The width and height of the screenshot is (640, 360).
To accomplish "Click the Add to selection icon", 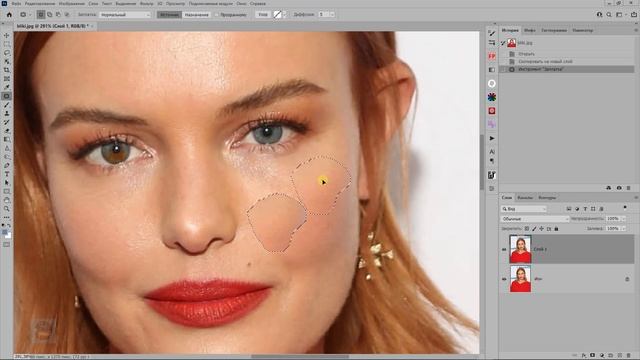I will coord(49,14).
